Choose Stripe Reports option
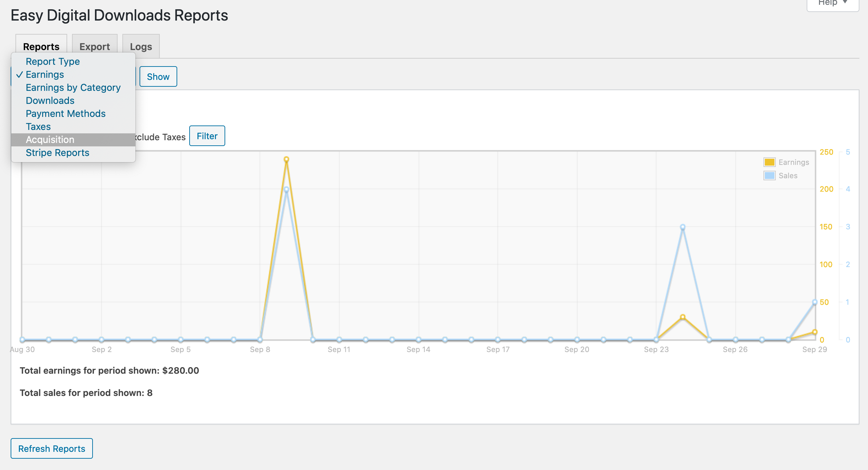Viewport: 868px width, 470px height. point(57,153)
